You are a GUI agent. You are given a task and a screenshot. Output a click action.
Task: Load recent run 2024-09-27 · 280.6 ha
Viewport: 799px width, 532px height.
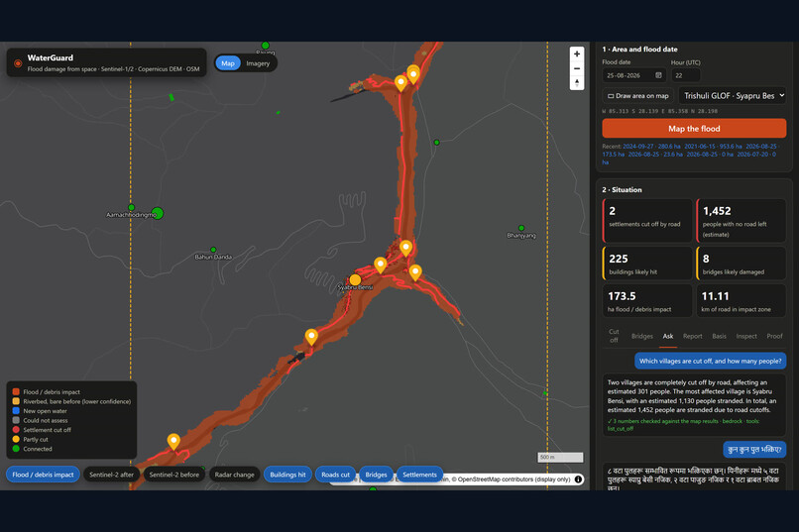[651, 146]
